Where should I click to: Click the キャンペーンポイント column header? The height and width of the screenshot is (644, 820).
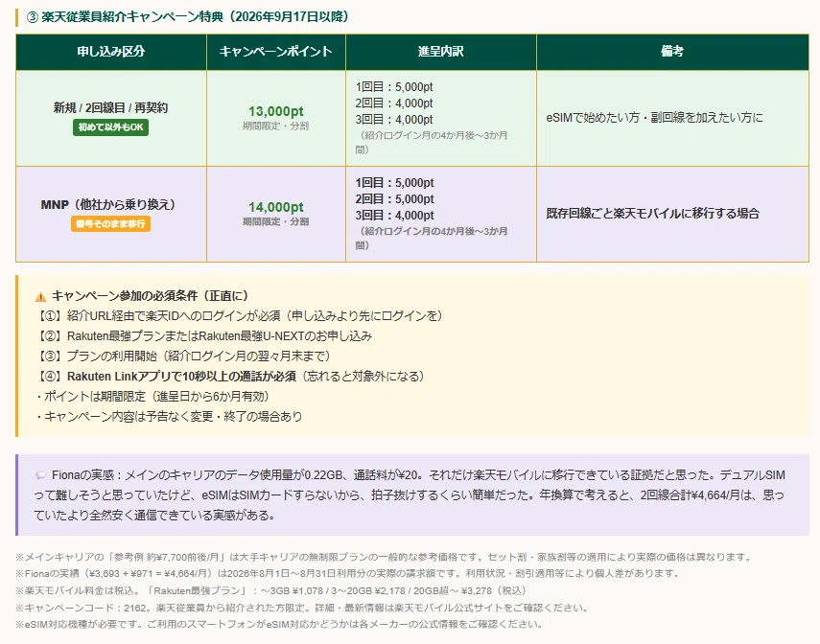coord(275,51)
